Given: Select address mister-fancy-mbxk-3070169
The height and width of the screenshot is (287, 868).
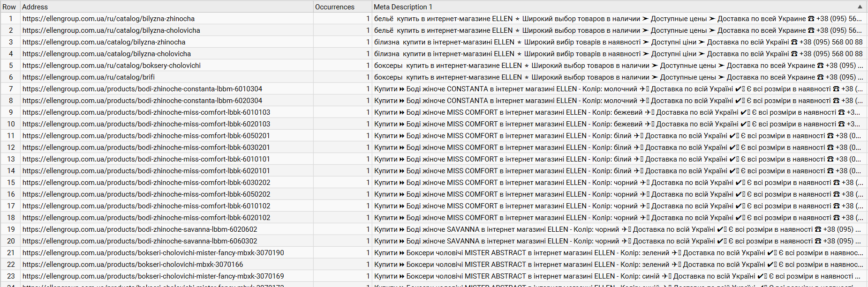Looking at the screenshot, I should pos(167,276).
